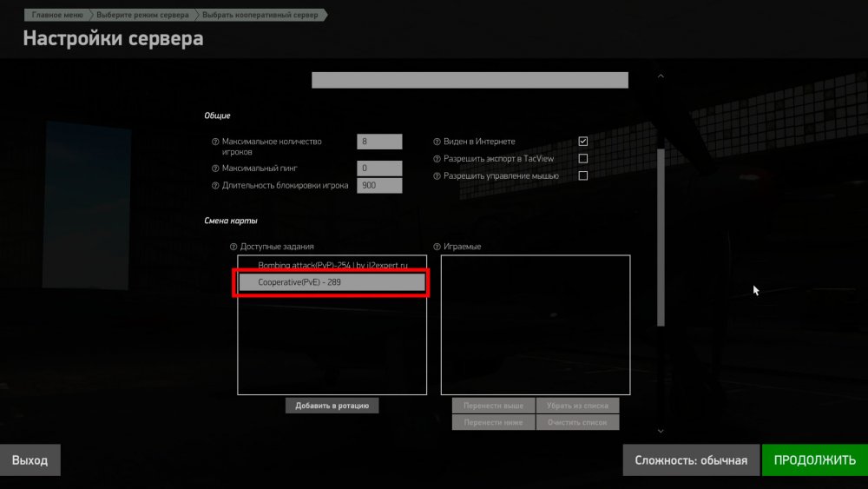Click the scroll up arrow of settings panel
Viewport: 868px width, 489px height.
click(x=661, y=76)
